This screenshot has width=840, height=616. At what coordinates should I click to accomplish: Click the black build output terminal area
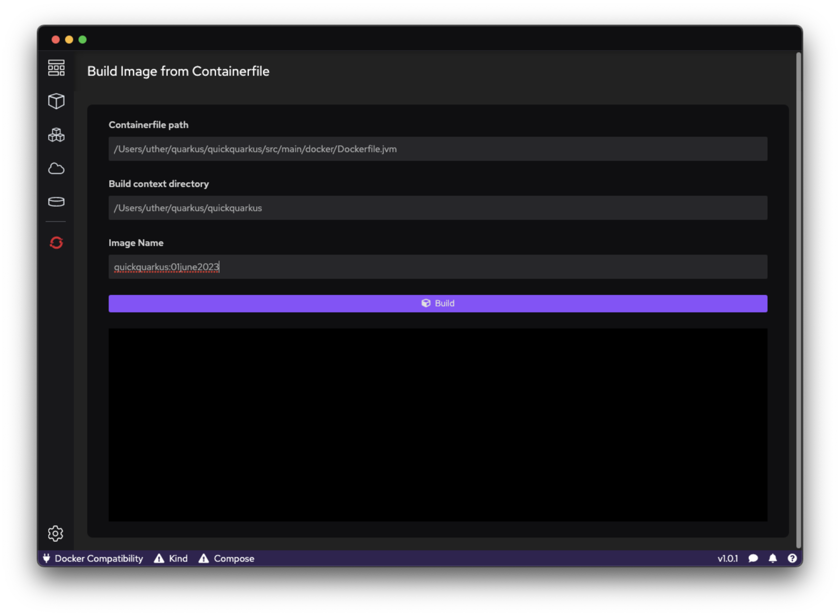tap(438, 424)
